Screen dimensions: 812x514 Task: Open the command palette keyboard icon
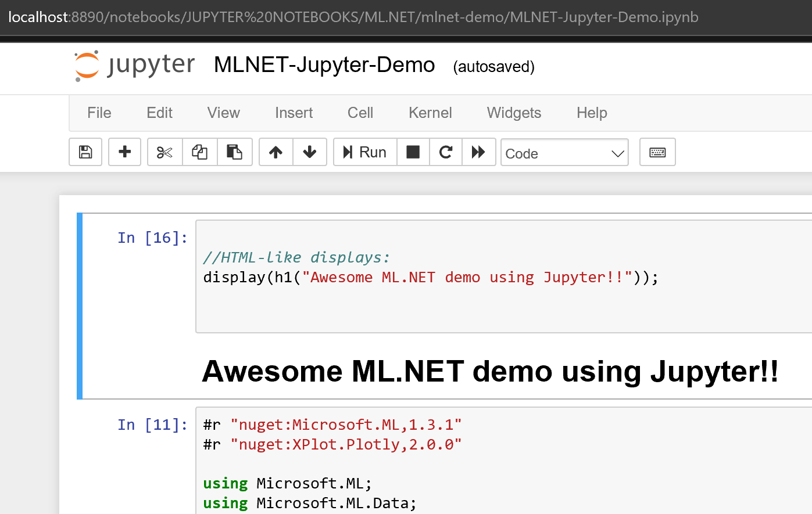point(657,152)
